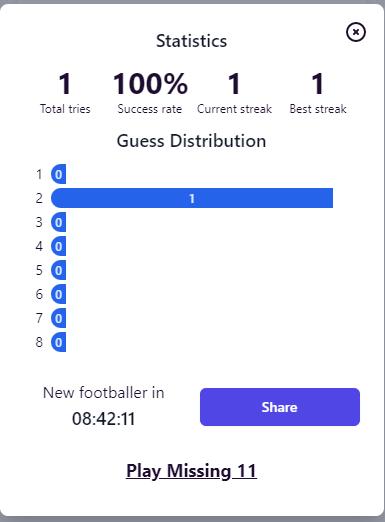
Task: Select the Current streak number
Action: [234, 83]
